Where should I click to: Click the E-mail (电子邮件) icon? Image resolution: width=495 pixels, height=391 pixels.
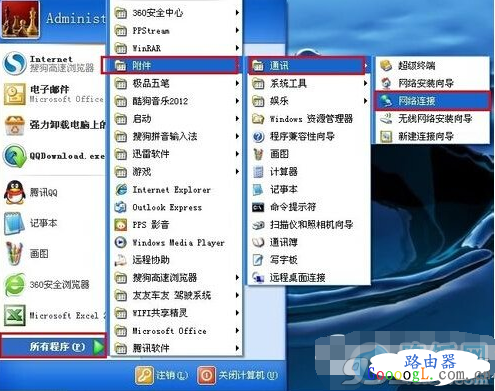tap(15, 94)
